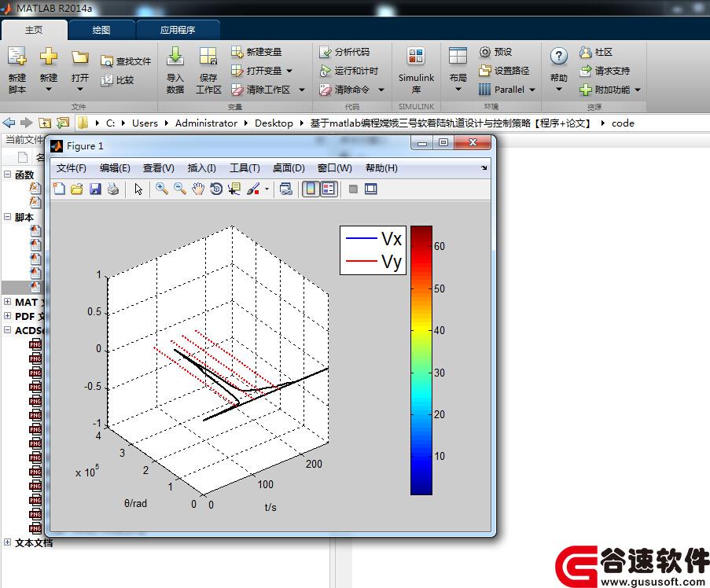
Task: Open the 新建 (New) dropdown
Action: [x=49, y=89]
